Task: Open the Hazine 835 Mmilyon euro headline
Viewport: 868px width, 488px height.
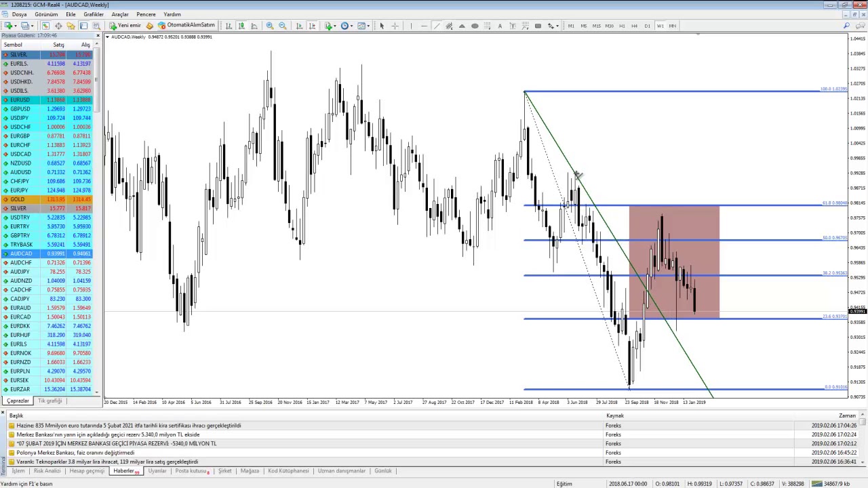Action: coord(129,426)
